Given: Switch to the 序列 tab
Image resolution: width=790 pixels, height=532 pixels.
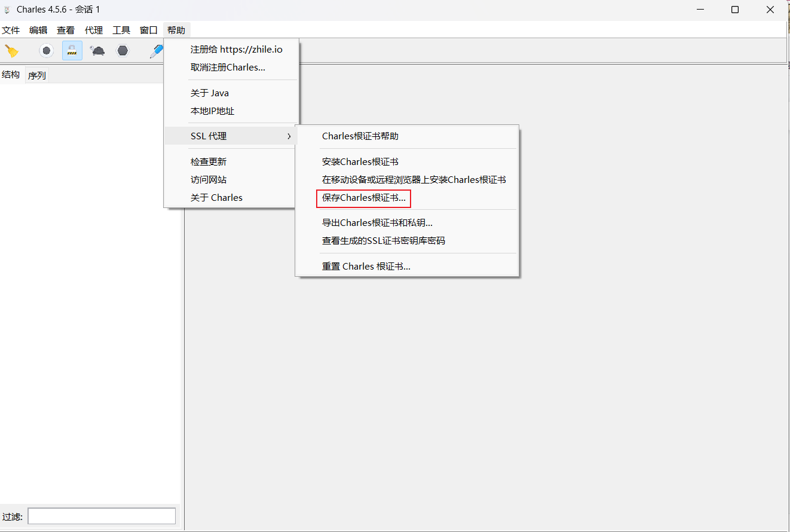Looking at the screenshot, I should click(36, 75).
